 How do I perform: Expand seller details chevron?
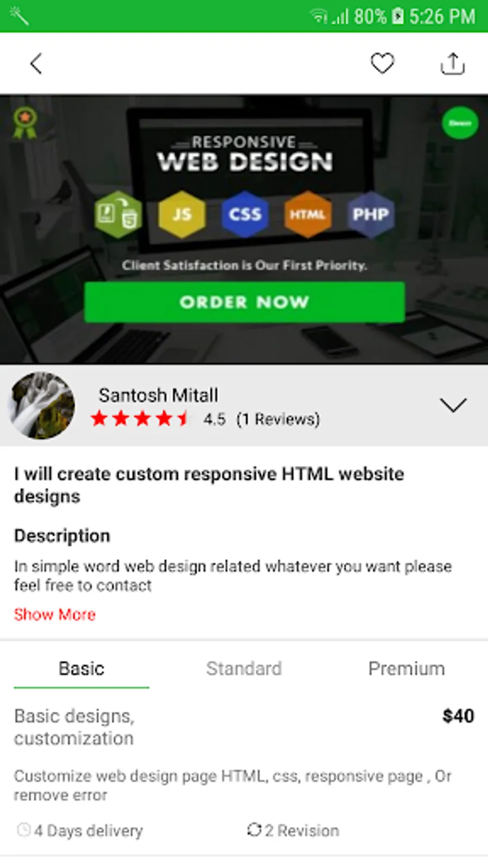tap(453, 405)
